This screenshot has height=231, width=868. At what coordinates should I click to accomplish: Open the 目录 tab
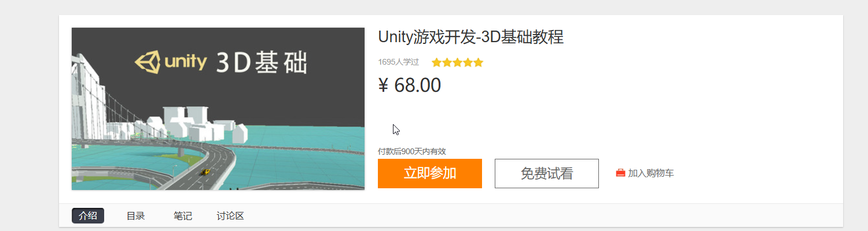coord(135,216)
